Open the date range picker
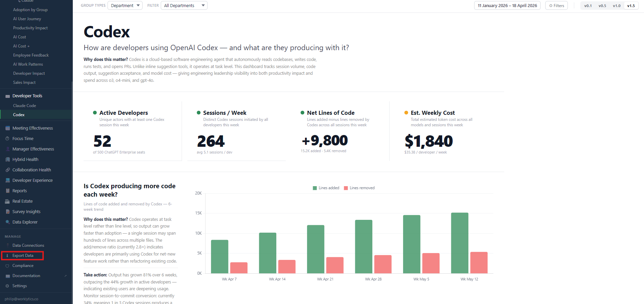The width and height of the screenshot is (644, 304). [x=507, y=5]
